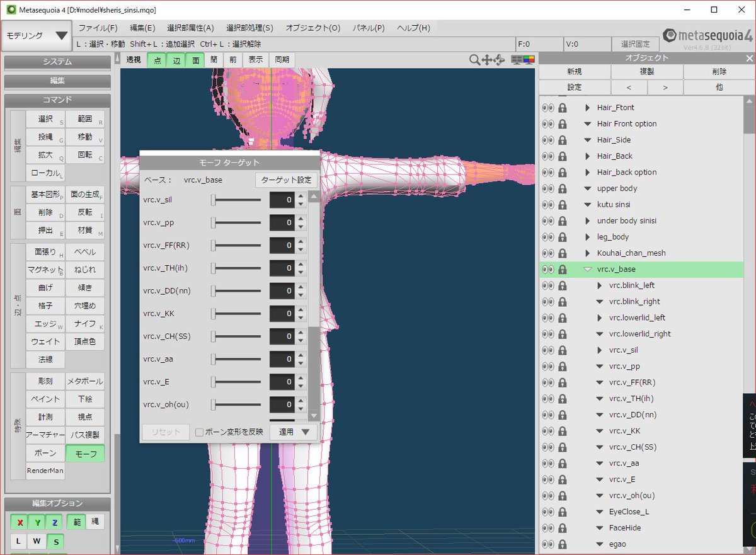Select the ナイフ (Knife) command
Viewport: 756px width, 555px height.
(x=85, y=324)
